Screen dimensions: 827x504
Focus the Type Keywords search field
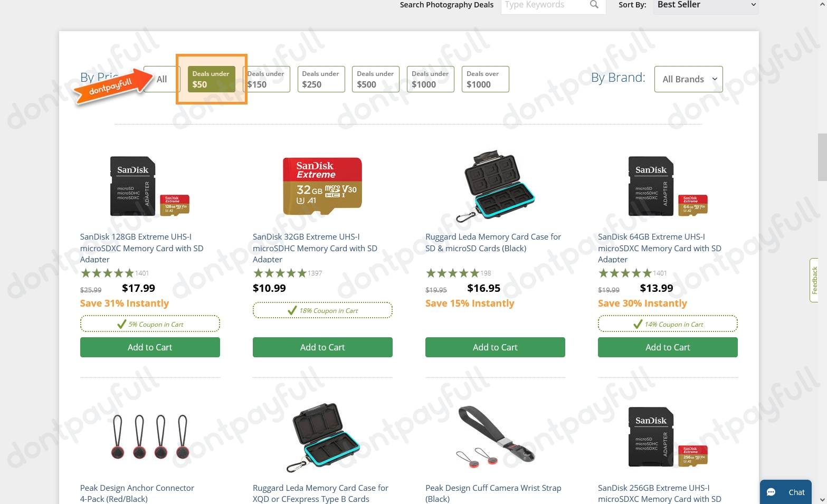pyautogui.click(x=544, y=5)
